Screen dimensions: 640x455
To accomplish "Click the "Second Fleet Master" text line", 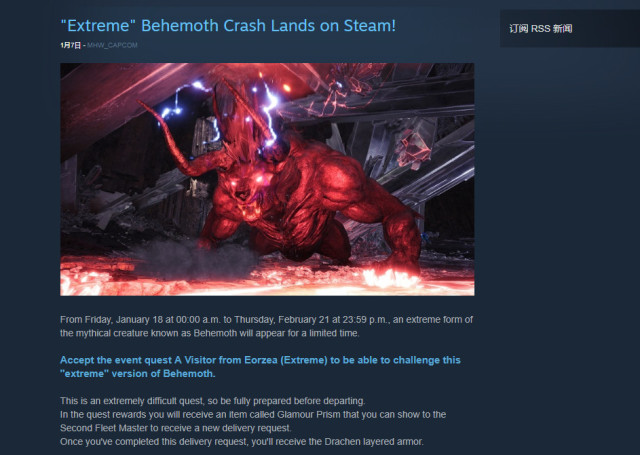I will click(176, 428).
